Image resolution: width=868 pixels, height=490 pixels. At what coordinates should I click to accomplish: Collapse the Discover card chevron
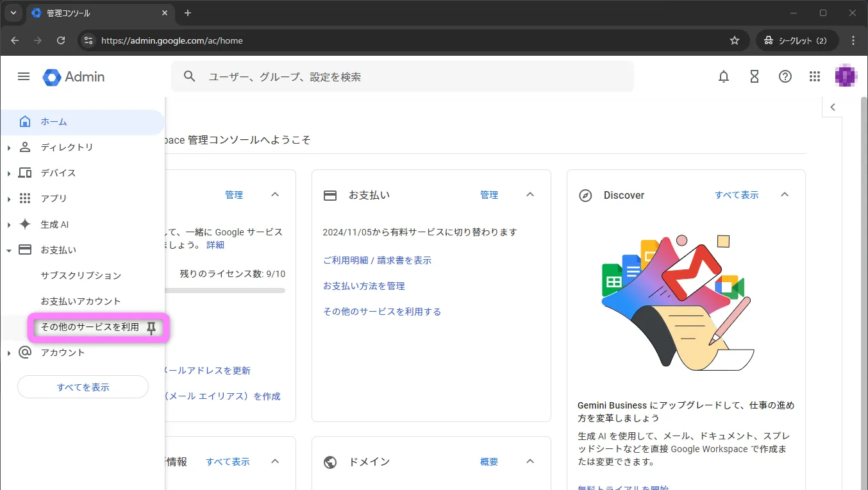[785, 194]
